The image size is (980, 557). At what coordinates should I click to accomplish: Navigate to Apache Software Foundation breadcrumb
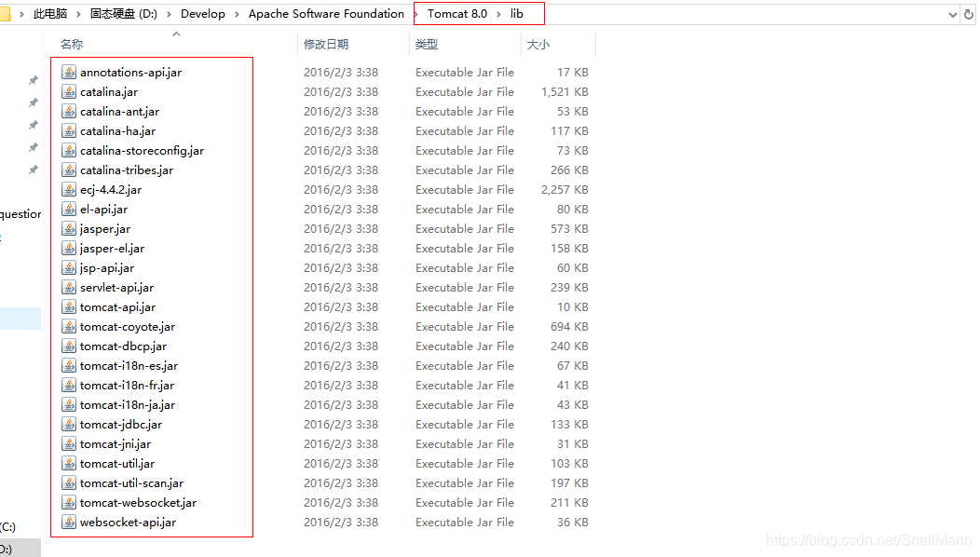[326, 14]
